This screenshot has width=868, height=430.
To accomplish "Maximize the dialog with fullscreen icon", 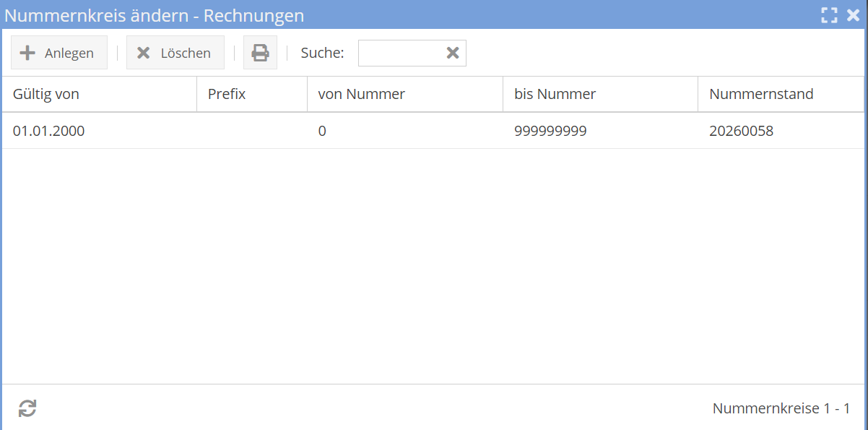I will tap(830, 15).
